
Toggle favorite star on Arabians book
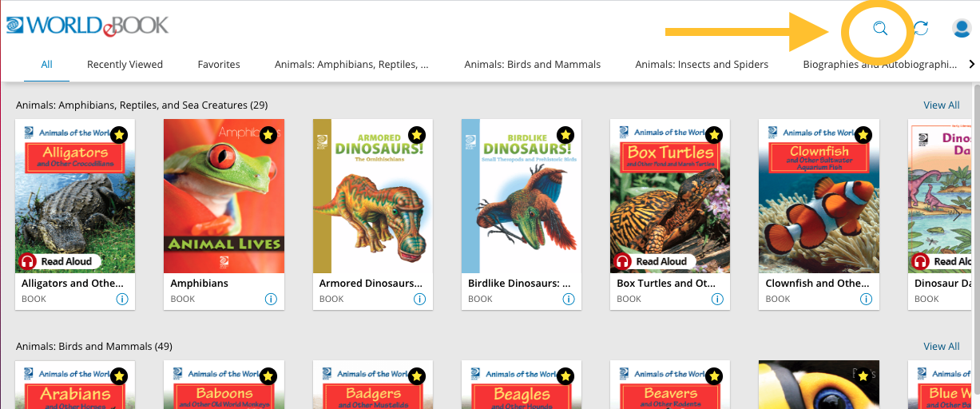(x=119, y=376)
